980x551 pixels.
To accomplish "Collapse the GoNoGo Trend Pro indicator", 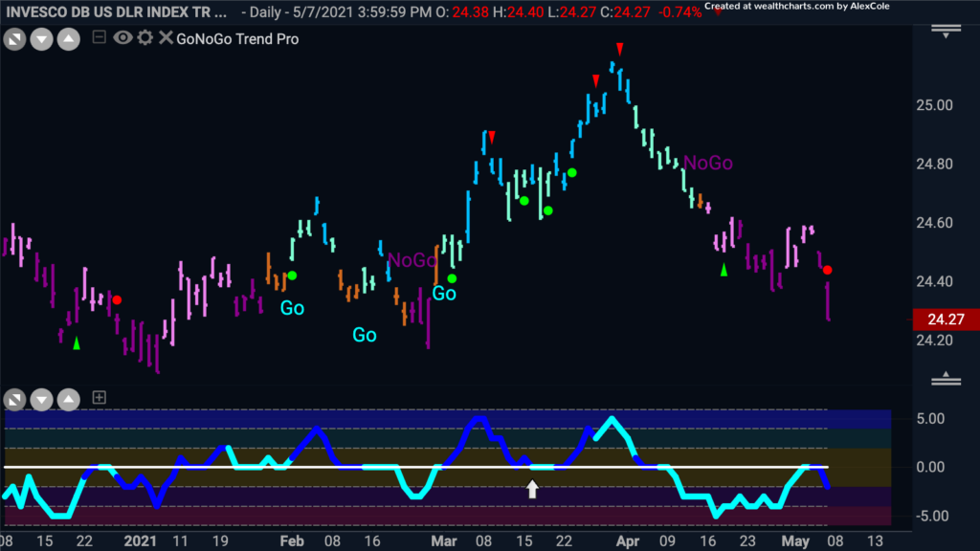I will click(99, 37).
